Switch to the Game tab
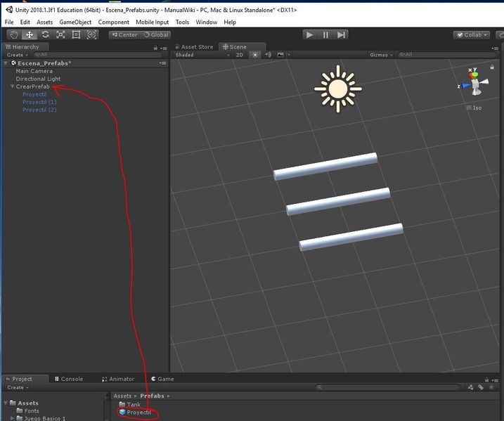 click(162, 379)
